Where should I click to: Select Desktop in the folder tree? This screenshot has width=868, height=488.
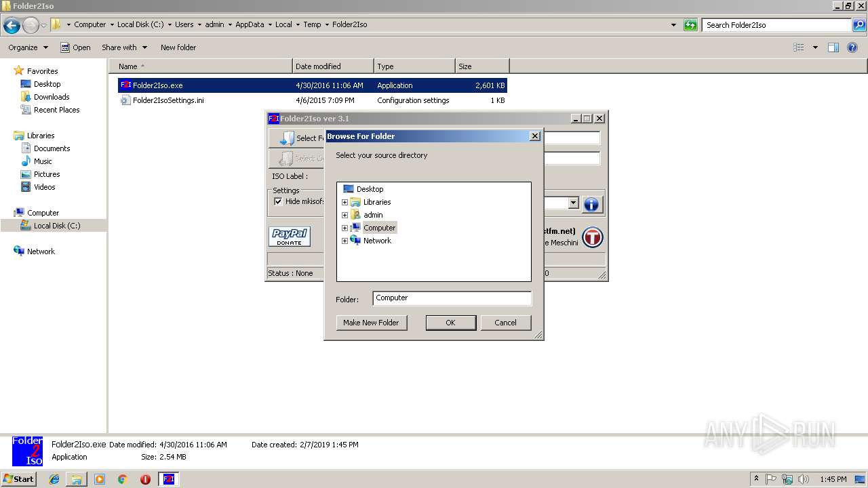click(x=370, y=189)
